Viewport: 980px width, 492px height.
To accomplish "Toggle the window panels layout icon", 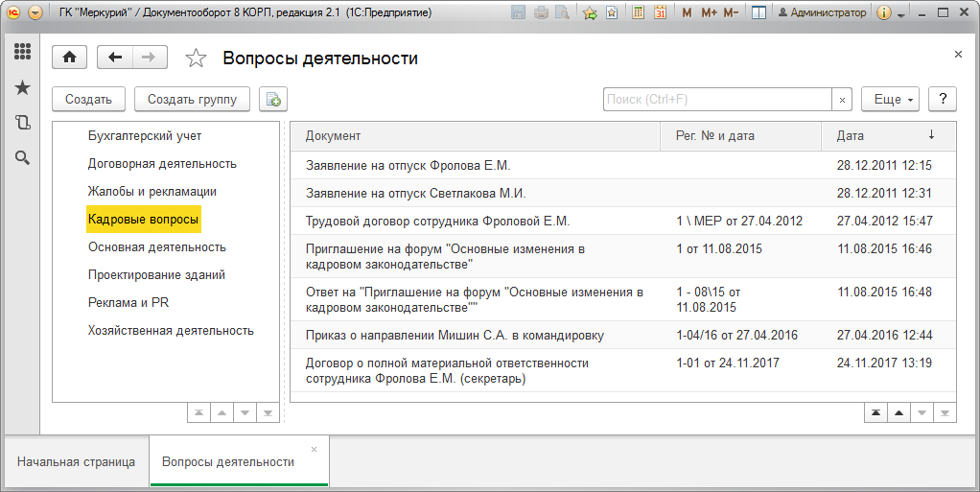I will click(x=758, y=12).
